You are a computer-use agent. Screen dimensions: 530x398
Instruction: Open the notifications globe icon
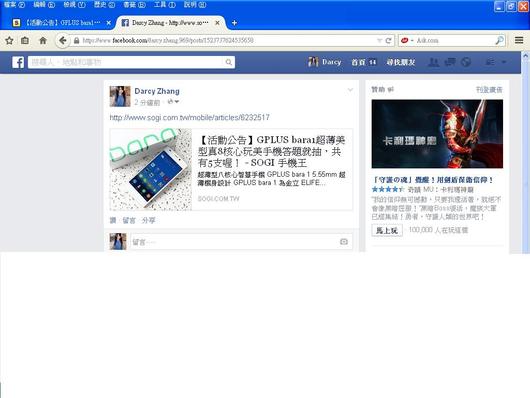[x=466, y=62]
